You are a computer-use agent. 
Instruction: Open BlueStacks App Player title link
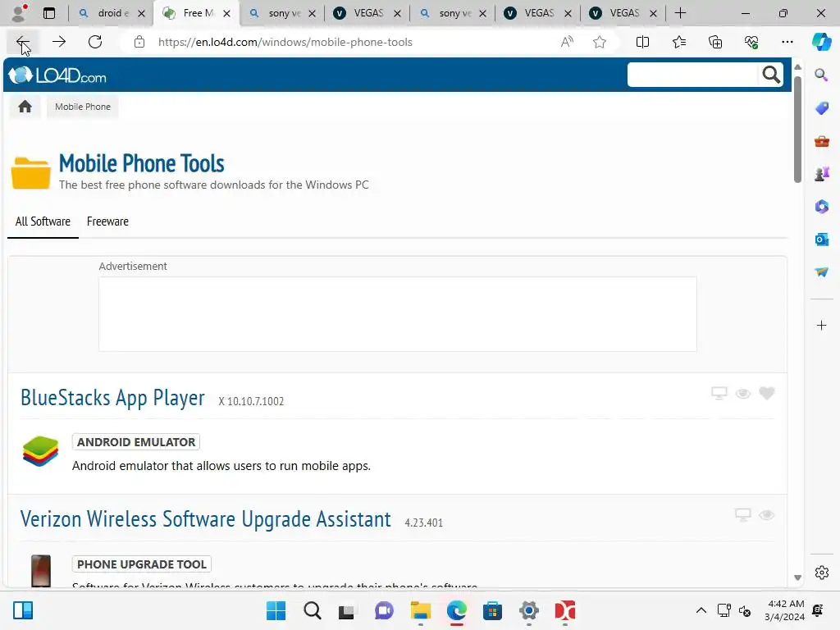click(112, 398)
